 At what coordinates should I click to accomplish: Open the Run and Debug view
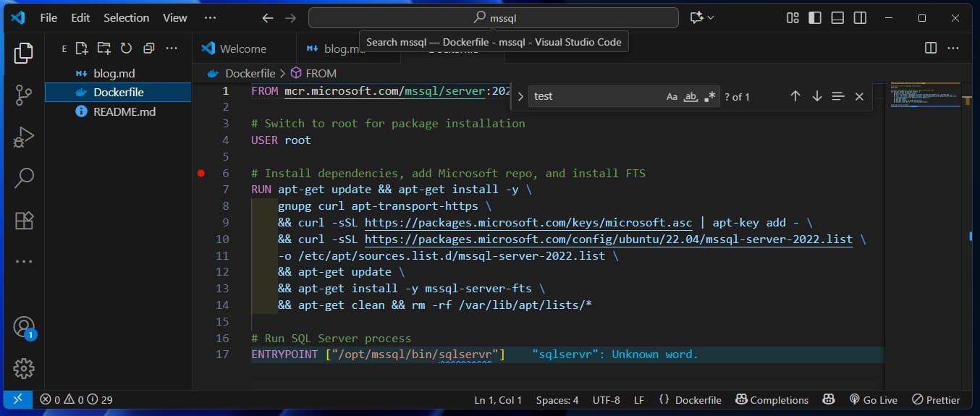[x=24, y=136]
